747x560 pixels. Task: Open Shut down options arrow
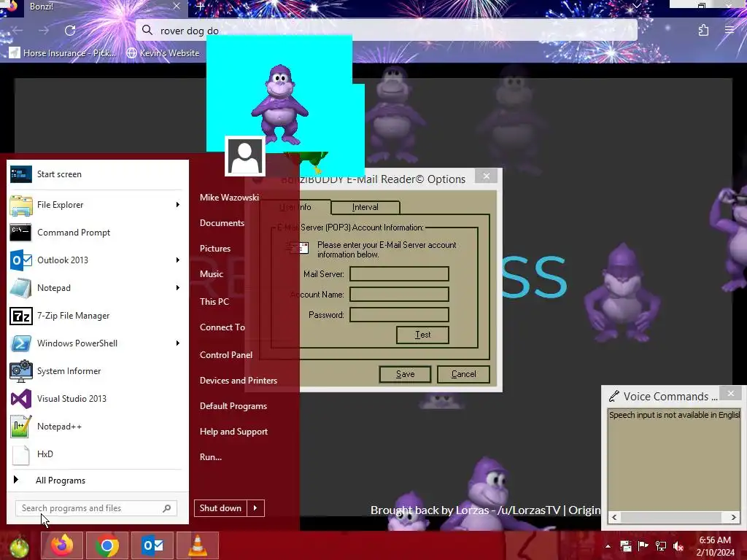(x=255, y=508)
